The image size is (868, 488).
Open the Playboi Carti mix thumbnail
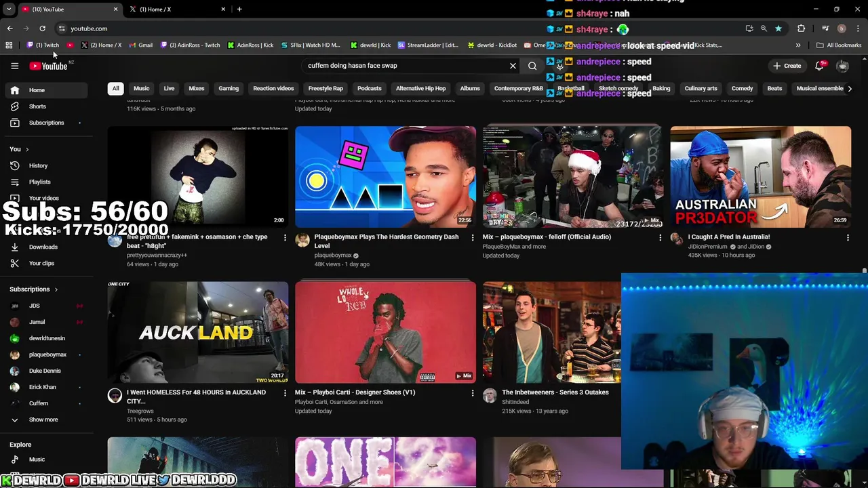pos(385,332)
